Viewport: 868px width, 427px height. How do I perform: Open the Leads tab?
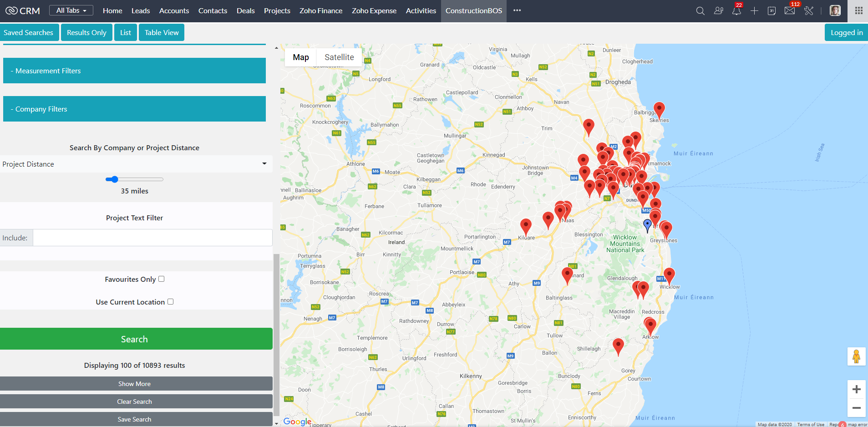[141, 11]
